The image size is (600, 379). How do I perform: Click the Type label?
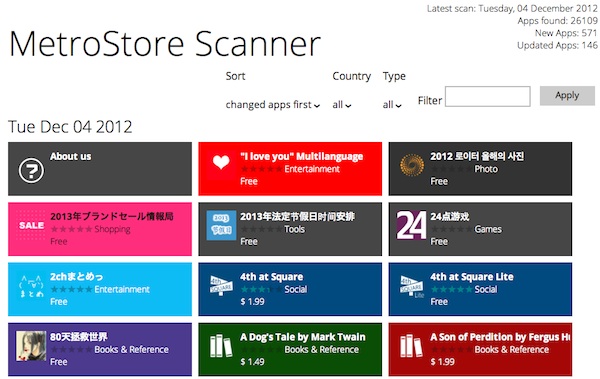(394, 76)
